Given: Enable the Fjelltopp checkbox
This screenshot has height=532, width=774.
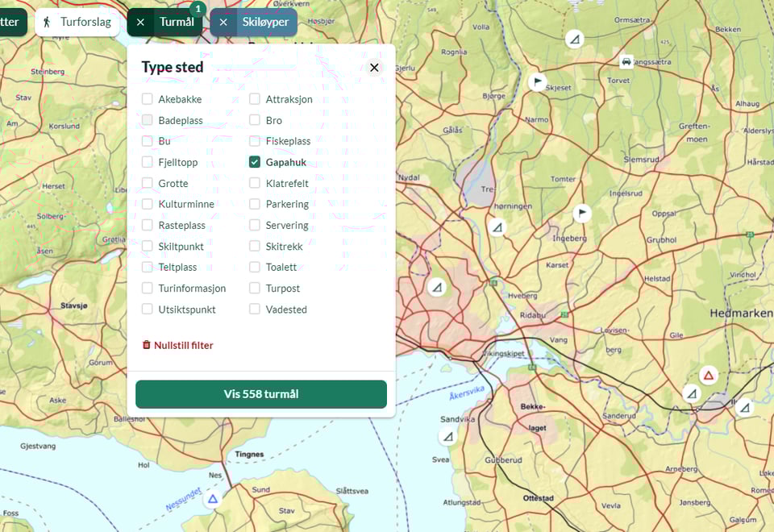Looking at the screenshot, I should [148, 162].
